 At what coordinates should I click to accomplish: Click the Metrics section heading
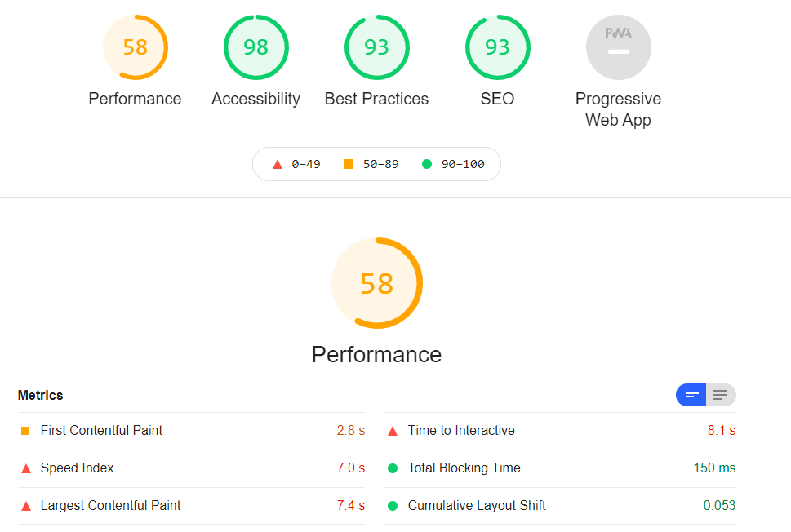(x=40, y=396)
